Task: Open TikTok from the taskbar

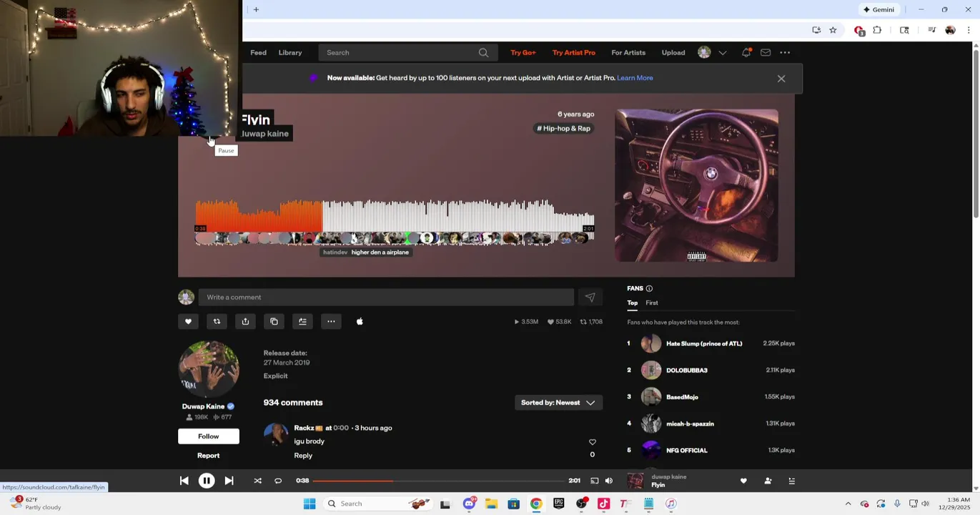Action: (x=603, y=504)
